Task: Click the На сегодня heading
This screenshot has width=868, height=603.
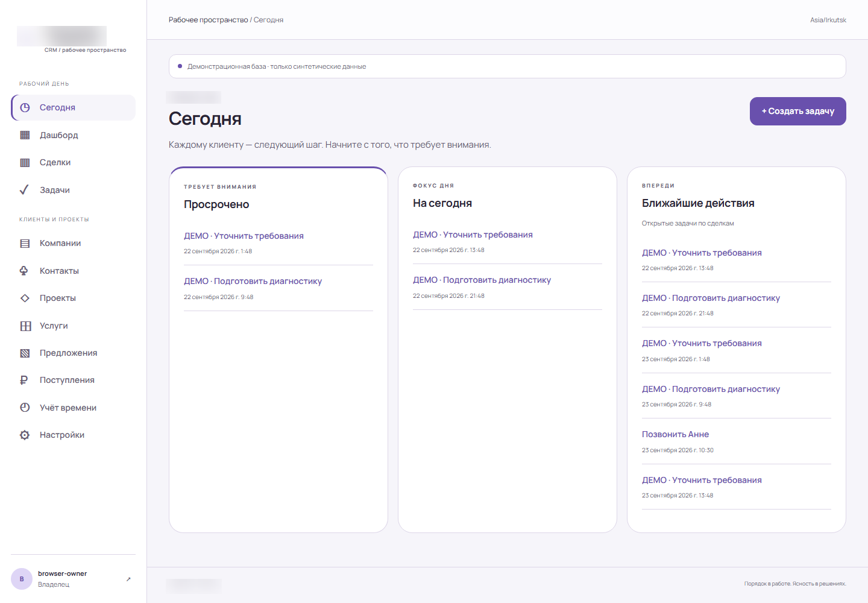Action: 442,203
